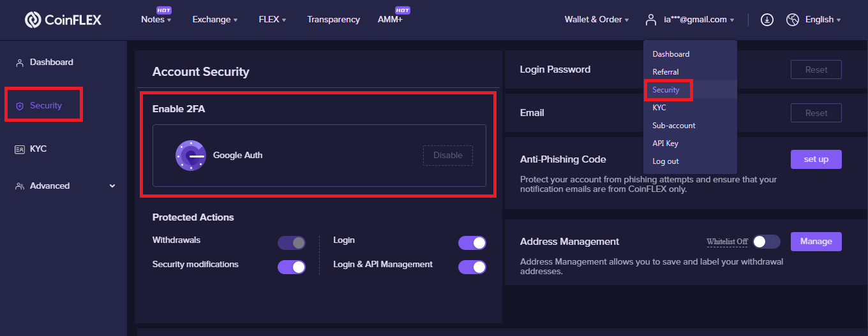Click the Advanced users icon in the sidebar

(20, 186)
